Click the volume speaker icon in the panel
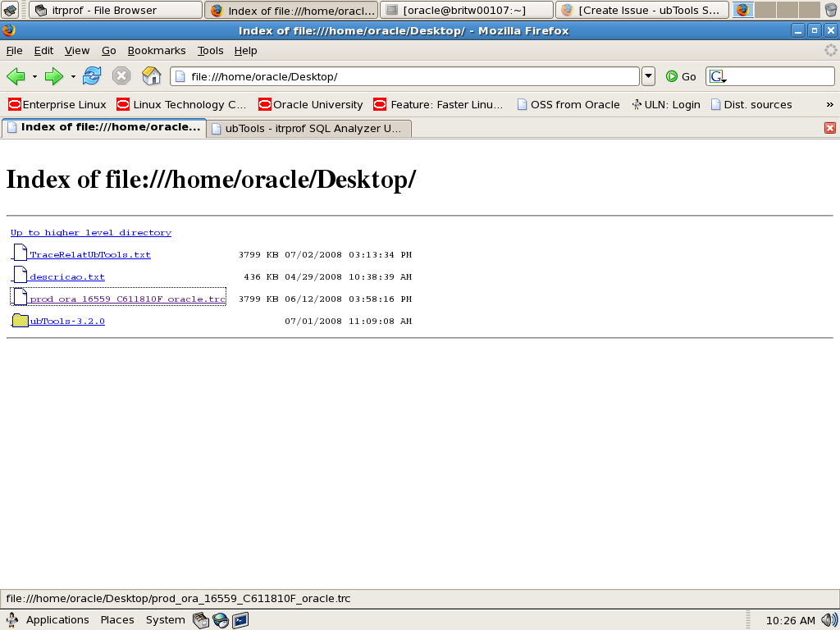The height and width of the screenshot is (630, 840). [x=829, y=620]
